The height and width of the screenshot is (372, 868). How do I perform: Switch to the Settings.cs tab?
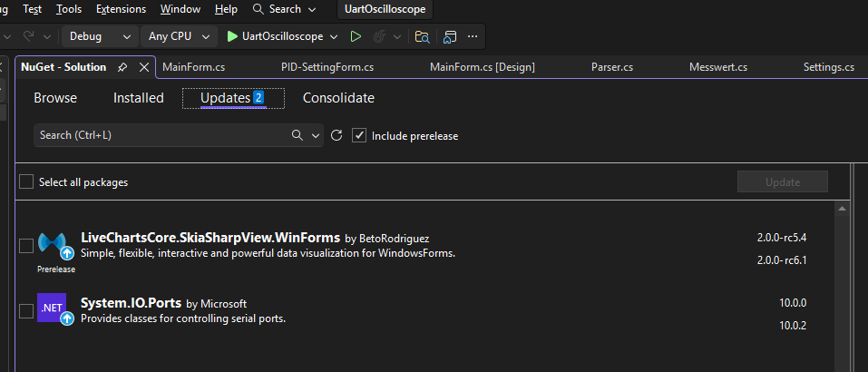(829, 67)
